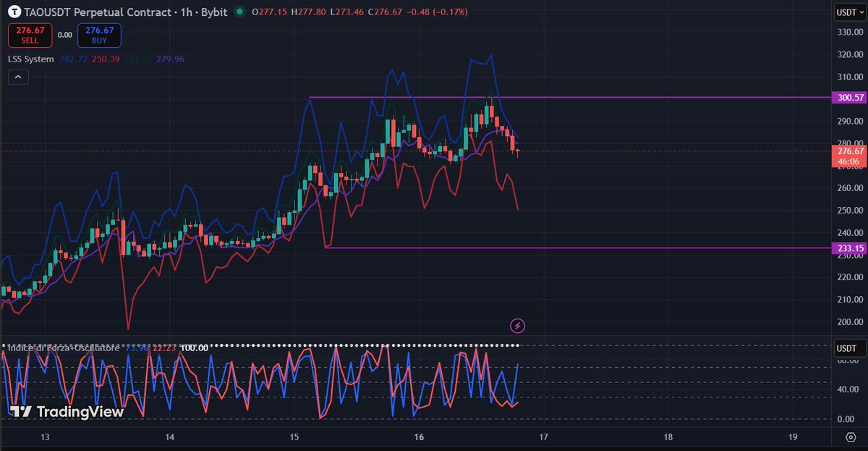
Task: Click the TAO coin symbol logo
Action: pos(14,12)
